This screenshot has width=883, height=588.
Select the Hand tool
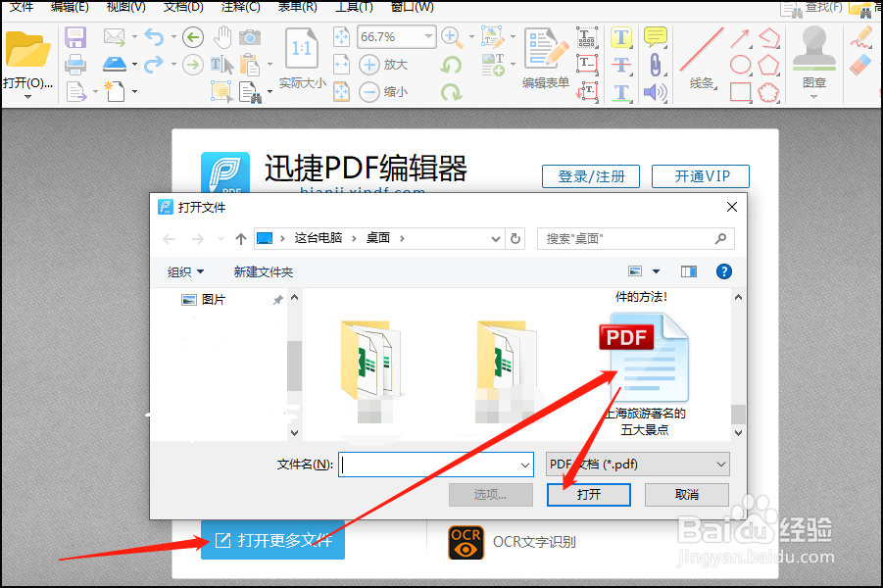pyautogui.click(x=222, y=37)
